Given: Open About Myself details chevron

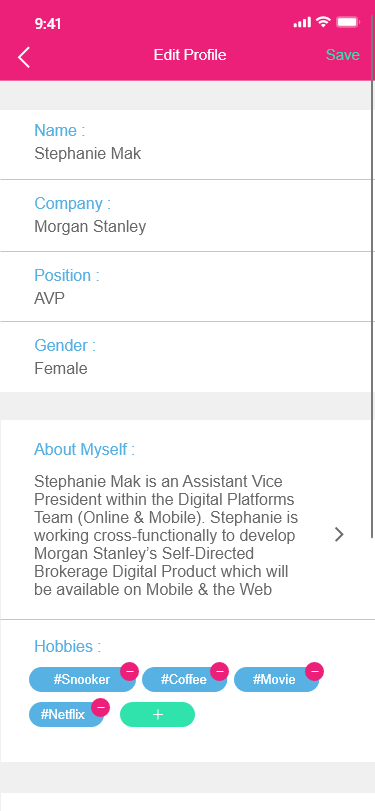Looking at the screenshot, I should 339,534.
